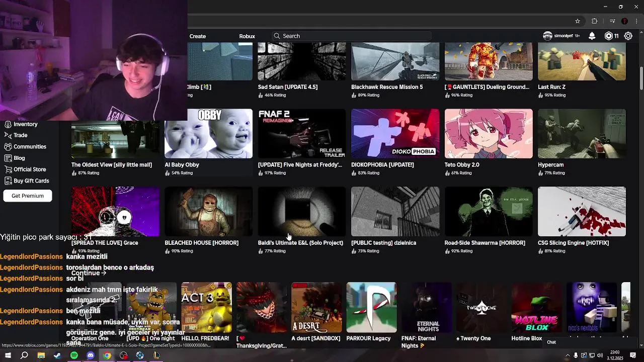Click the Robux balance hexagon icon
The image size is (644, 362).
(608, 36)
